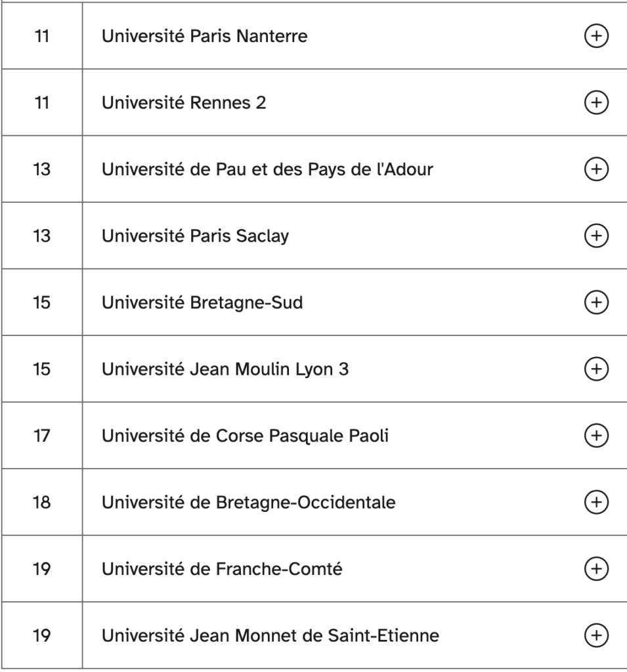Expand Université Jean Monnet de Saint-Etienne
This screenshot has width=627, height=672.
[x=596, y=635]
